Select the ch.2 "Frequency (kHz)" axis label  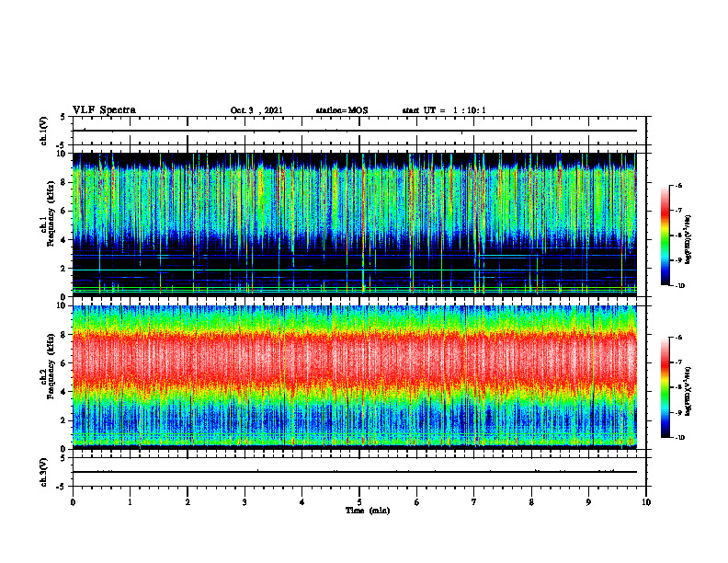pos(51,365)
